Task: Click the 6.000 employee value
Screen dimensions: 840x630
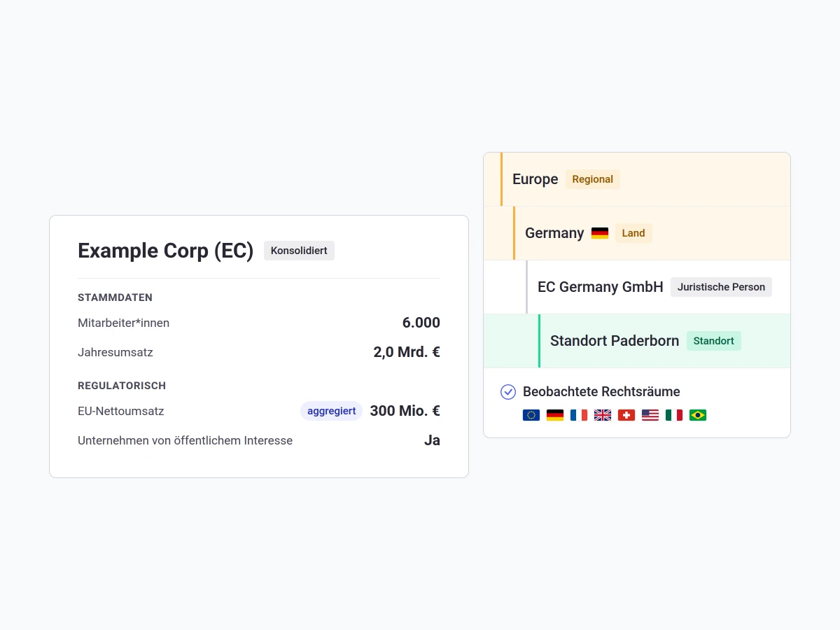Action: 421,323
